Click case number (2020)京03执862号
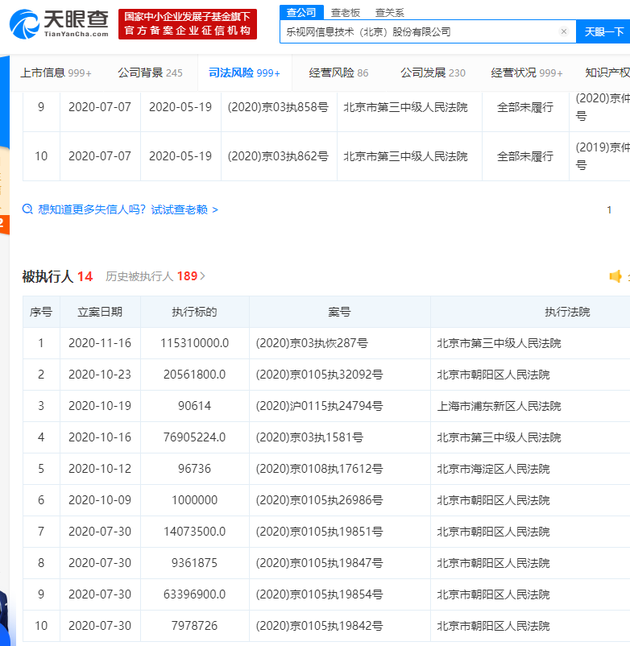This screenshot has height=646, width=630. click(x=278, y=156)
